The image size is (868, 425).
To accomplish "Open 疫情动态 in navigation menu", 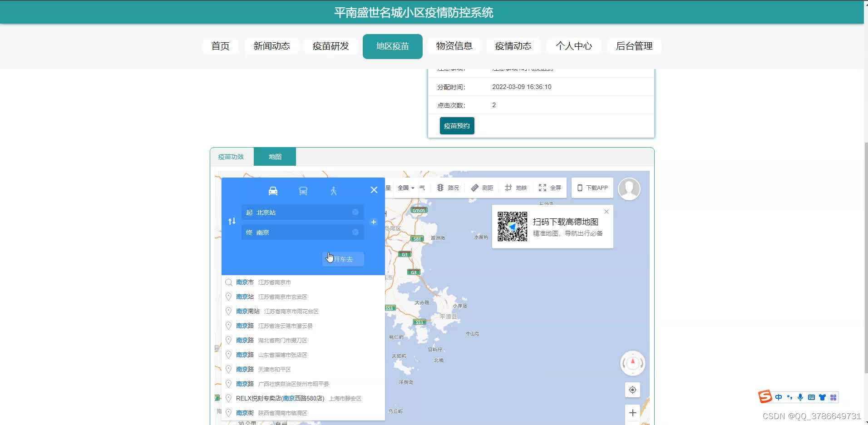I will 513,46.
